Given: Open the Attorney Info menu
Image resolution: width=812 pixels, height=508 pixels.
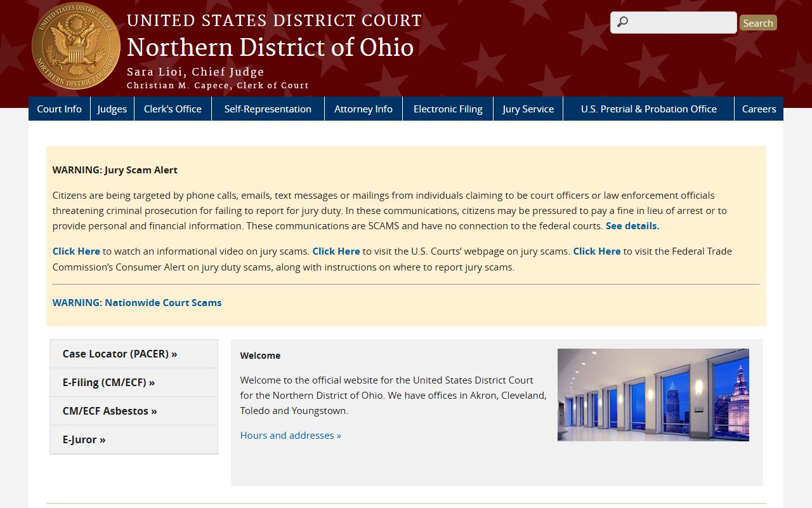Looking at the screenshot, I should (x=363, y=109).
